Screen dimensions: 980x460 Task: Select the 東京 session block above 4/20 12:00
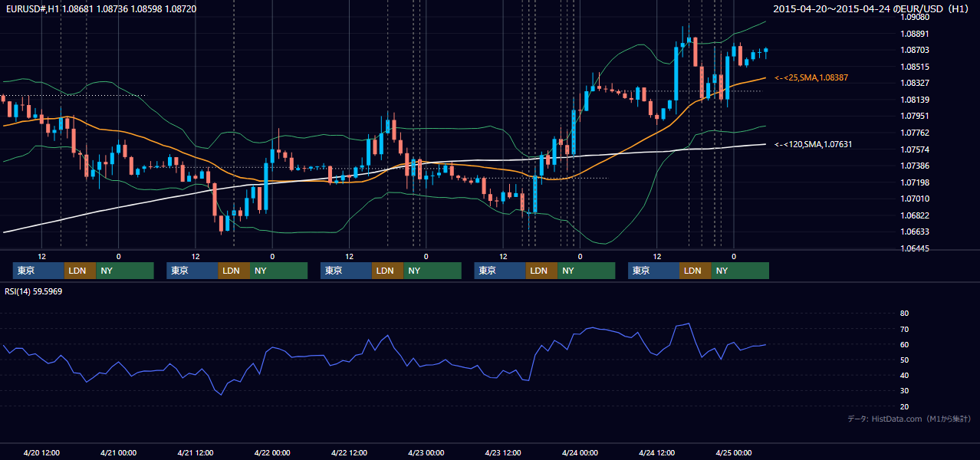tap(39, 271)
